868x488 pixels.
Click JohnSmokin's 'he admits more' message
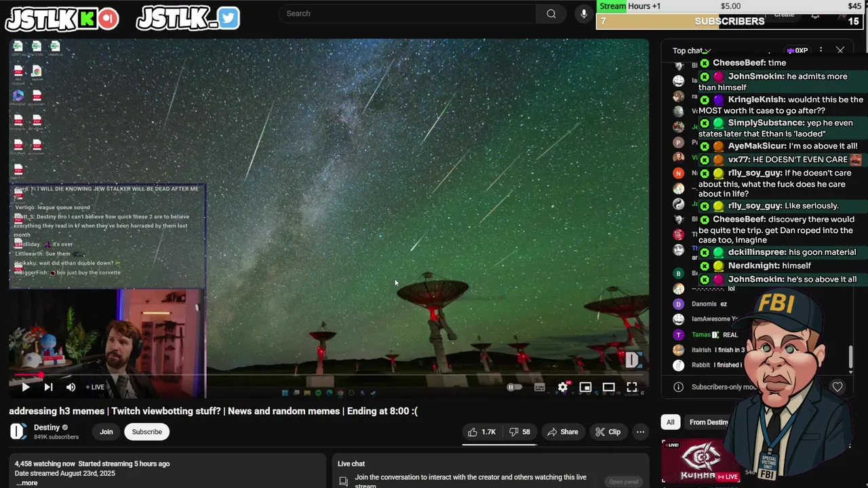(x=781, y=82)
